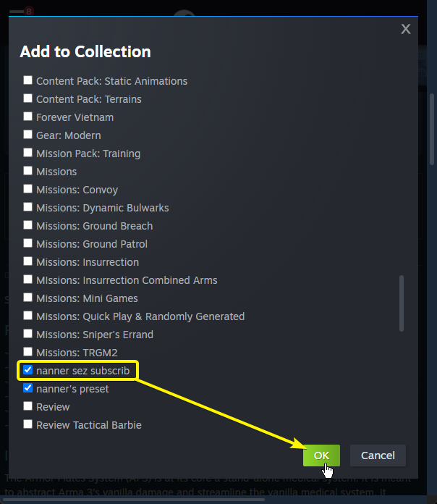Uncheck the nanner sez subscrib collection
The height and width of the screenshot is (504, 437).
[28, 371]
